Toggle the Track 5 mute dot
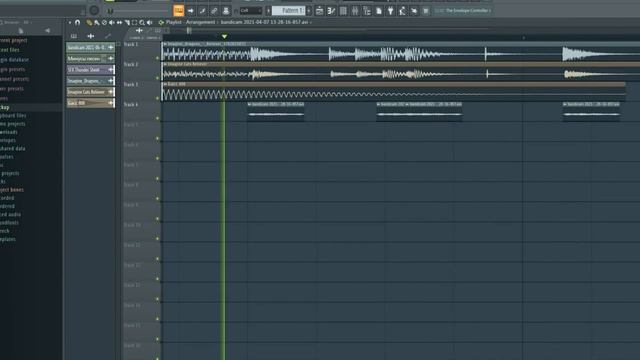The width and height of the screenshot is (640, 360). (x=158, y=138)
